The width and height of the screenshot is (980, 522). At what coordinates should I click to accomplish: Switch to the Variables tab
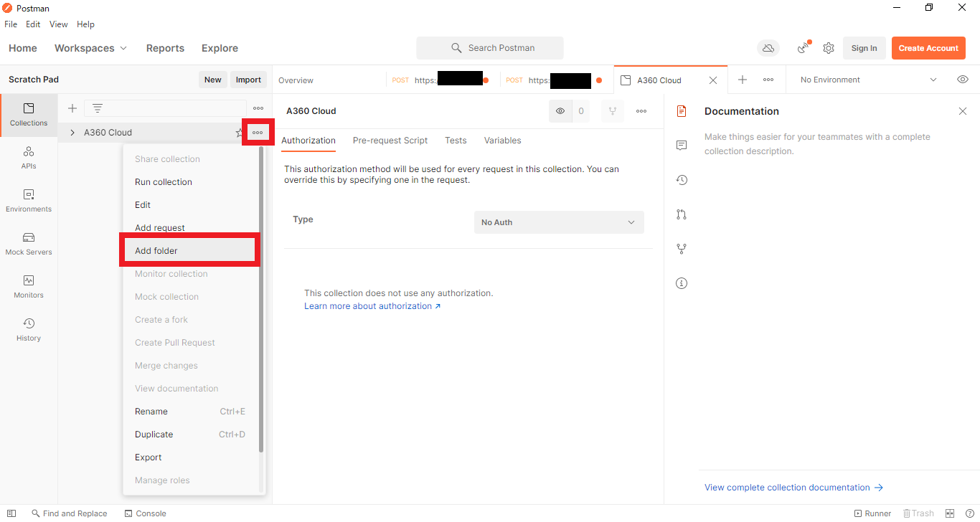coord(502,141)
